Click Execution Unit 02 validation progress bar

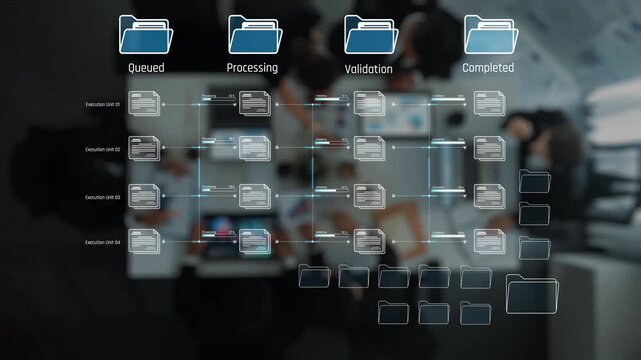pyautogui.click(x=332, y=143)
